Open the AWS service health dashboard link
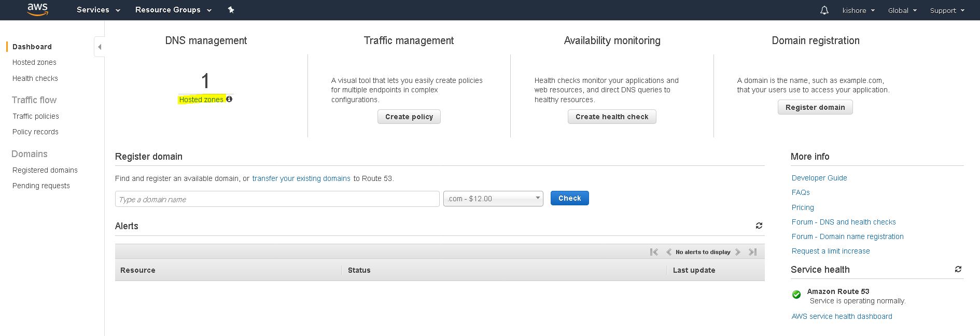The width and height of the screenshot is (980, 336). pos(842,316)
